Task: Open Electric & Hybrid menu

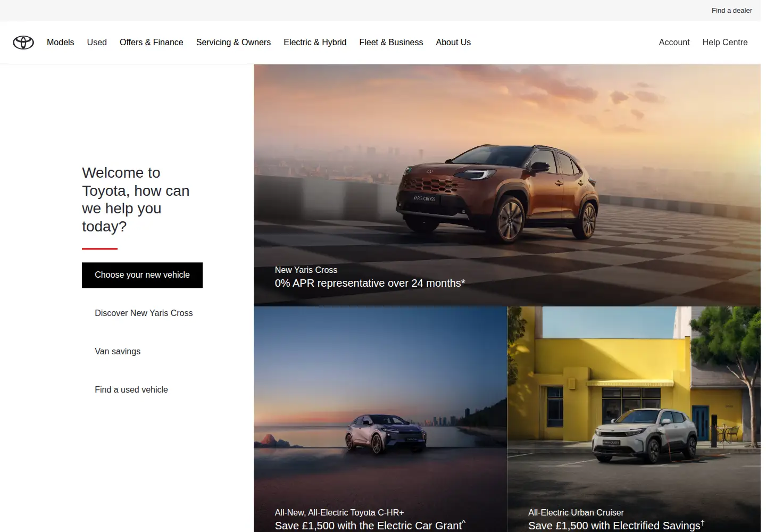Action: 315,43
